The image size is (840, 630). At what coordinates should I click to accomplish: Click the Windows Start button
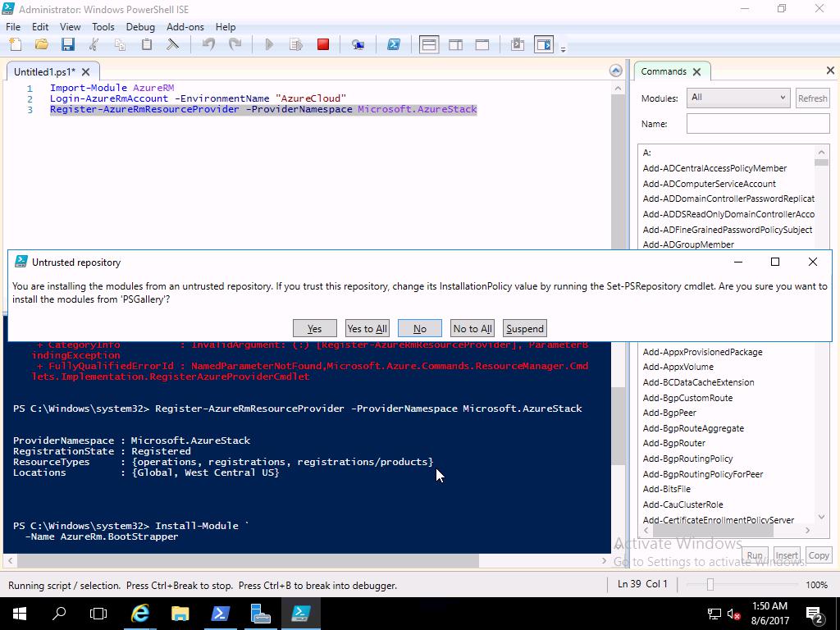click(x=20, y=614)
